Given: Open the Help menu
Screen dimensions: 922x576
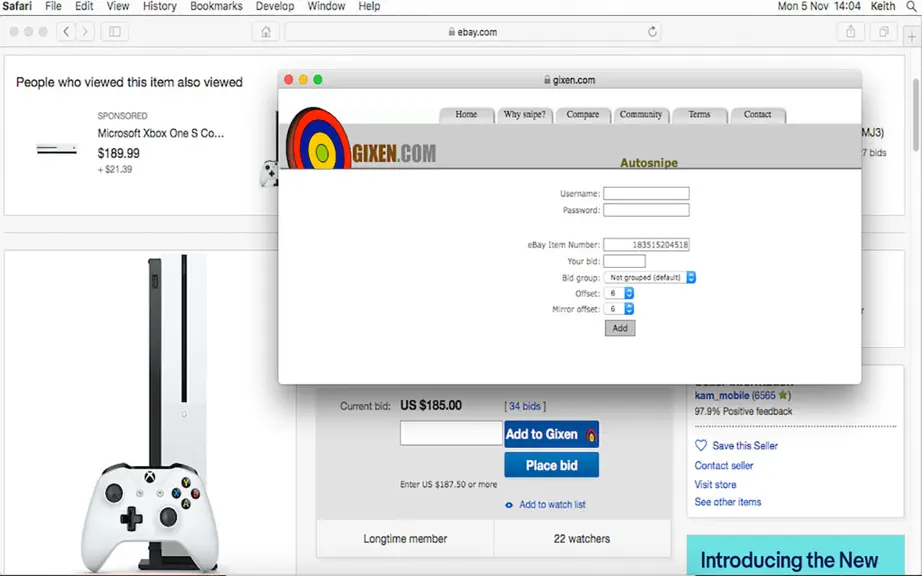Looking at the screenshot, I should pyautogui.click(x=369, y=6).
